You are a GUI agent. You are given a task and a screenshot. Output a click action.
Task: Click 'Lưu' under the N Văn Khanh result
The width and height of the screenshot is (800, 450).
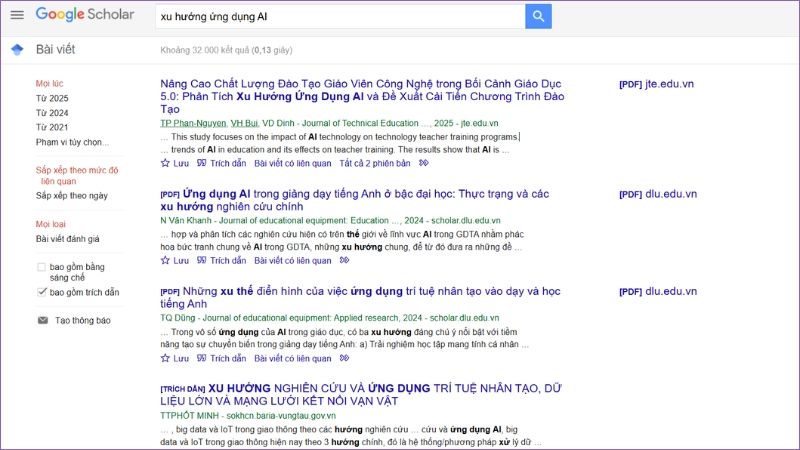[x=181, y=260]
